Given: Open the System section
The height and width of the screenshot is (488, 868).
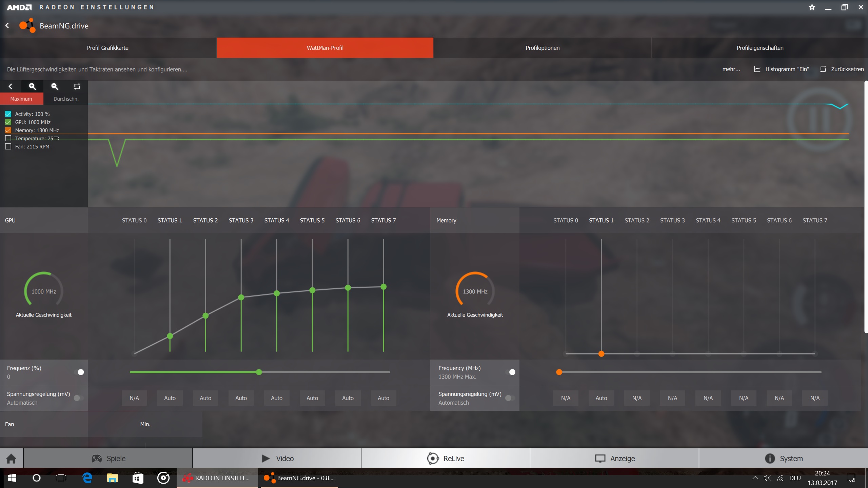Looking at the screenshot, I should pyautogui.click(x=784, y=459).
